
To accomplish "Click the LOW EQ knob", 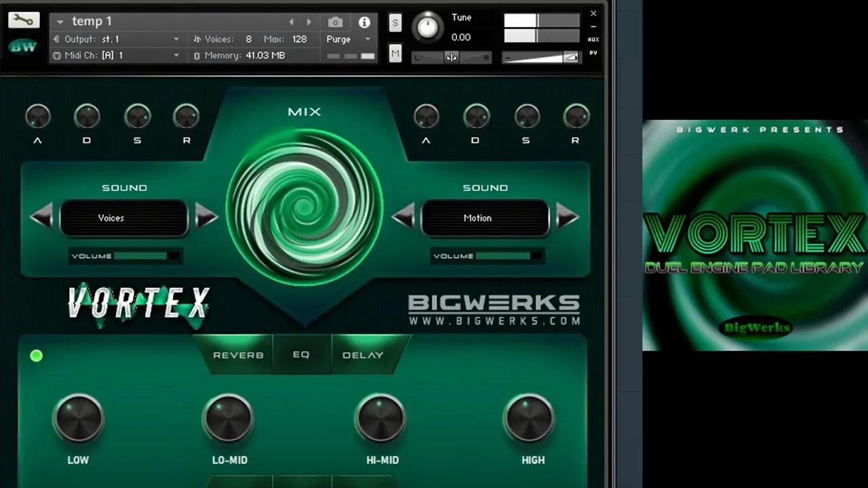I will coord(78,418).
